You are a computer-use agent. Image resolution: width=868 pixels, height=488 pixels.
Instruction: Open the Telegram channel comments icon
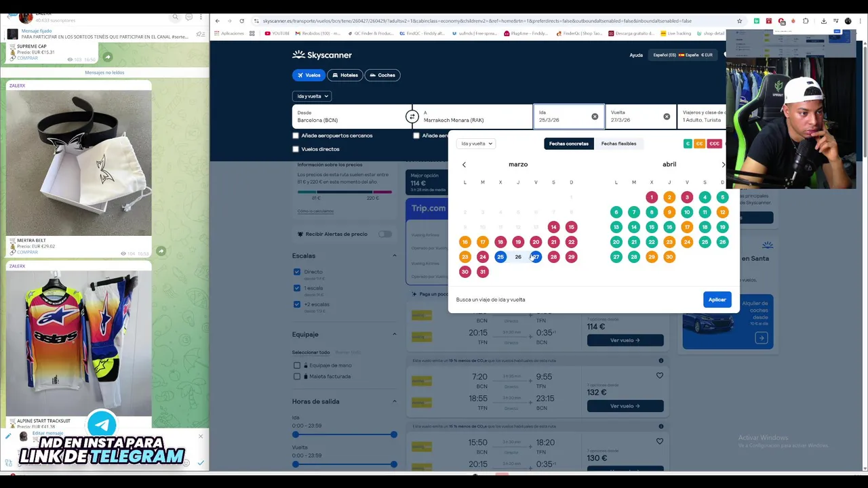[189, 17]
